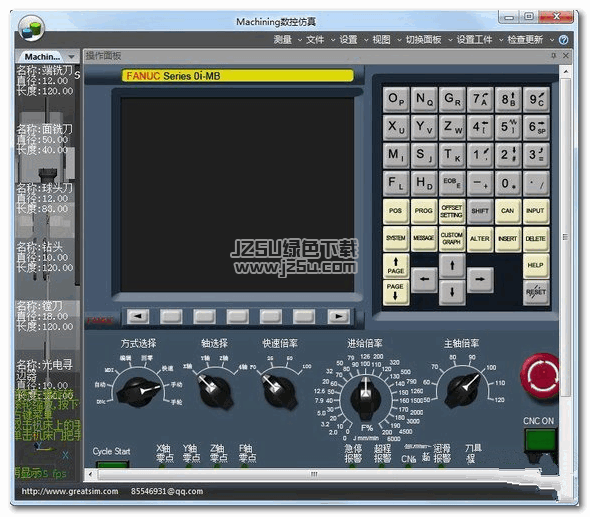Click the number 2 key
Viewport: 590px width, 517px height.
click(x=508, y=155)
